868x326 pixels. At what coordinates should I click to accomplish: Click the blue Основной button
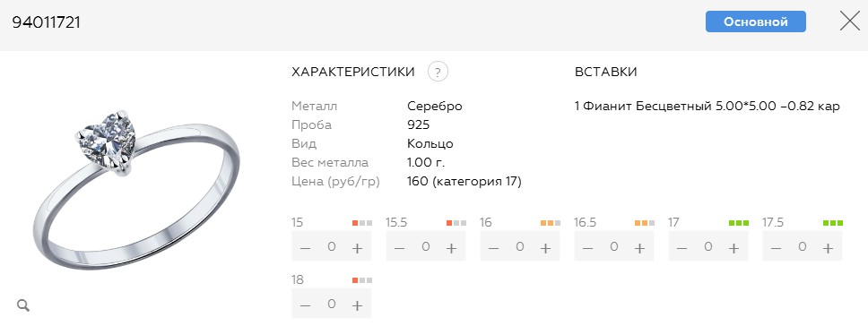(756, 22)
